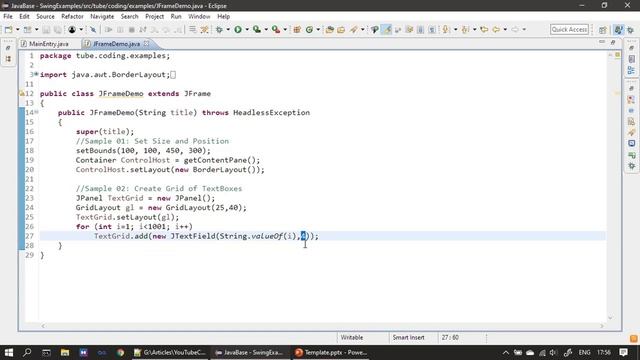
Task: Click the Next Annotation toolbar icon
Action: (446, 29)
